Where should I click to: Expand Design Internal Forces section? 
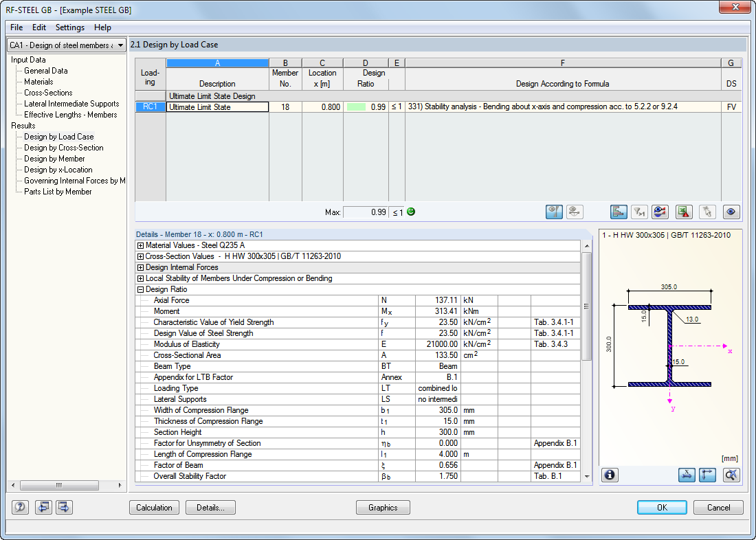pyautogui.click(x=141, y=267)
